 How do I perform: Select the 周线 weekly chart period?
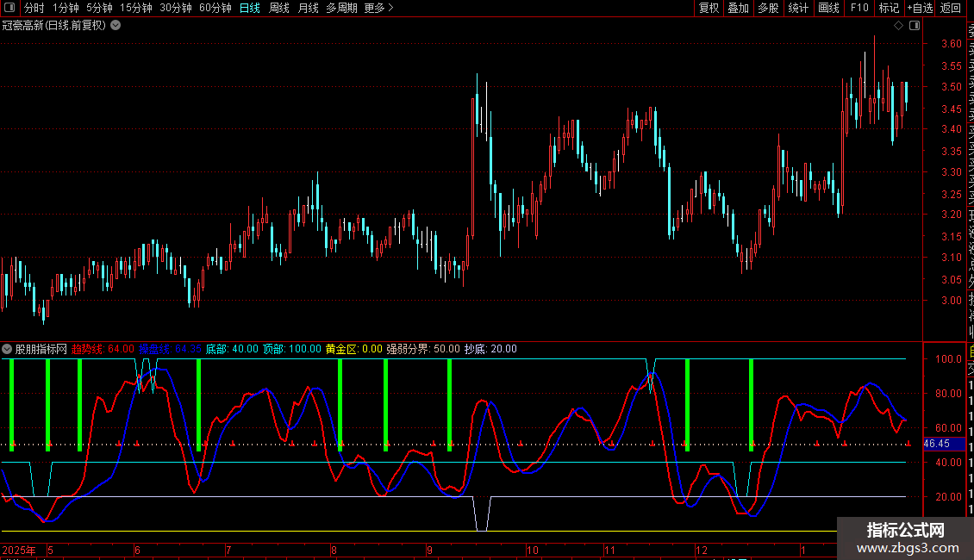[279, 8]
